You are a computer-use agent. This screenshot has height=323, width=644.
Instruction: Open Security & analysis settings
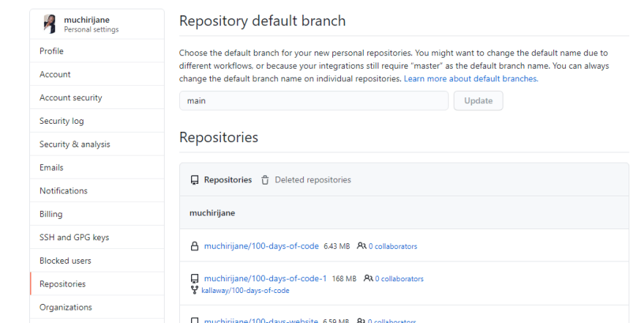[x=97, y=144]
